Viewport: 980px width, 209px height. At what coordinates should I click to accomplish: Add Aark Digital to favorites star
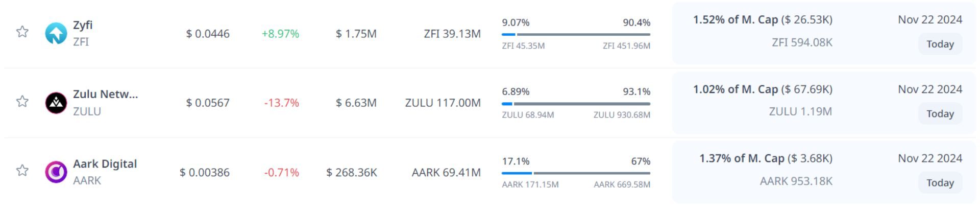click(22, 170)
